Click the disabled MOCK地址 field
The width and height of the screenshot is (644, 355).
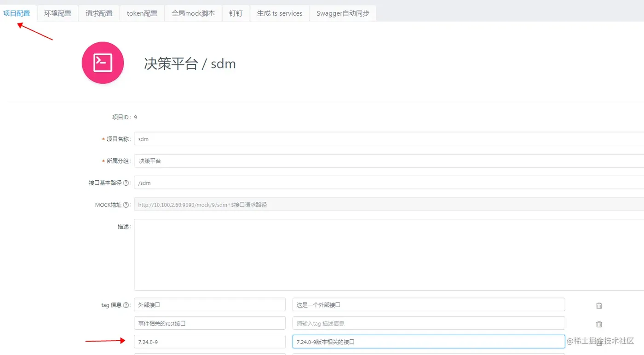click(x=389, y=205)
